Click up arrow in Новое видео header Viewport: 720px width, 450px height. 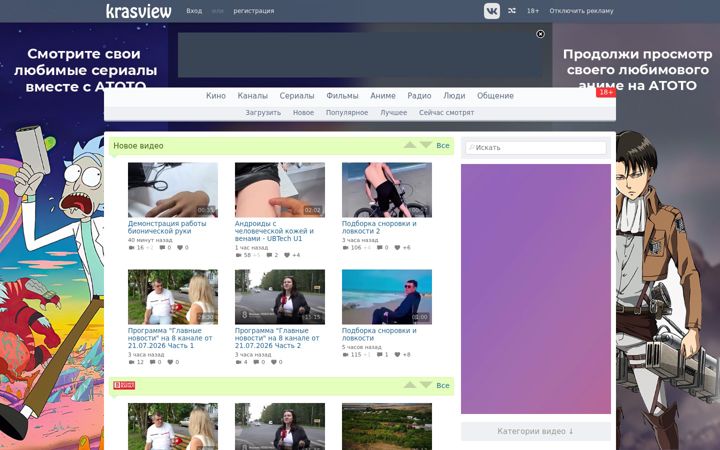pyautogui.click(x=410, y=145)
